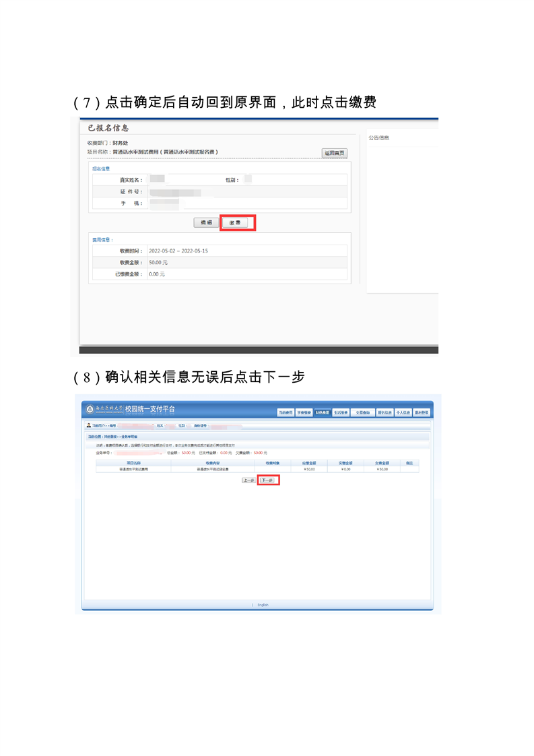Image resolution: width=534 pixels, height=756 pixels.
Task: Click the 项目名称 column header
Action: click(x=133, y=463)
